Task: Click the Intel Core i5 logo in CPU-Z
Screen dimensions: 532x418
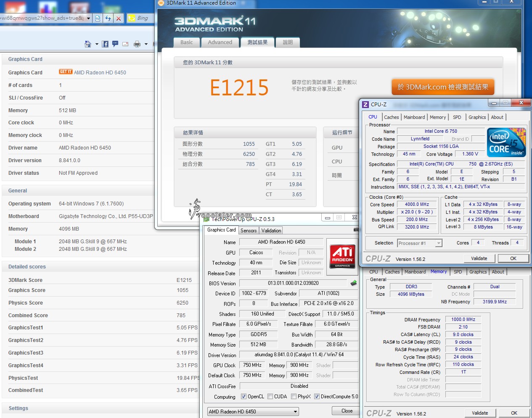Action: point(506,142)
